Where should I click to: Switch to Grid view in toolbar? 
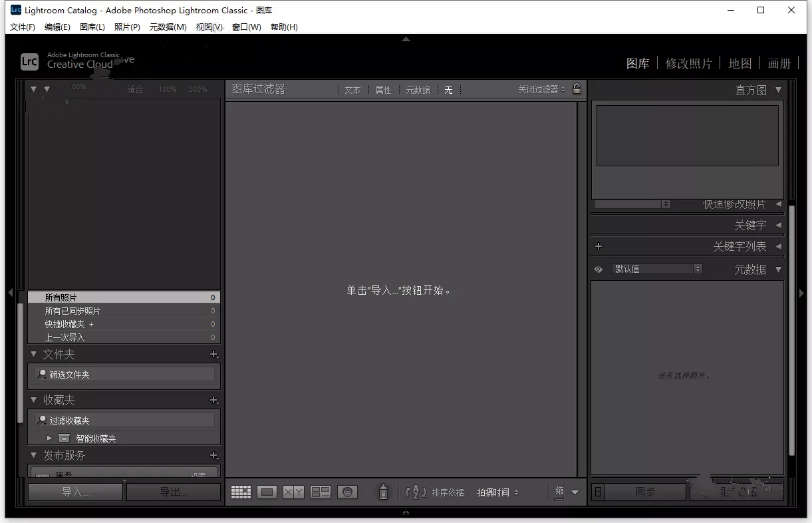click(241, 492)
